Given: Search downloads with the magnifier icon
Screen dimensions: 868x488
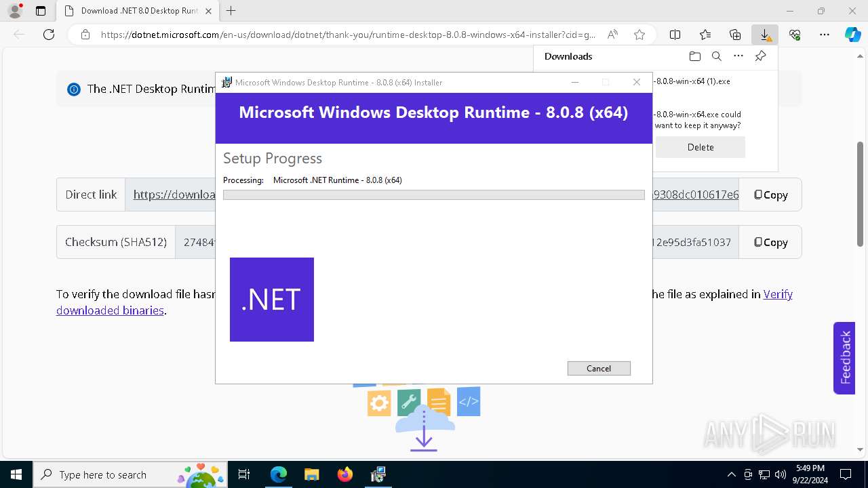Looking at the screenshot, I should point(716,56).
